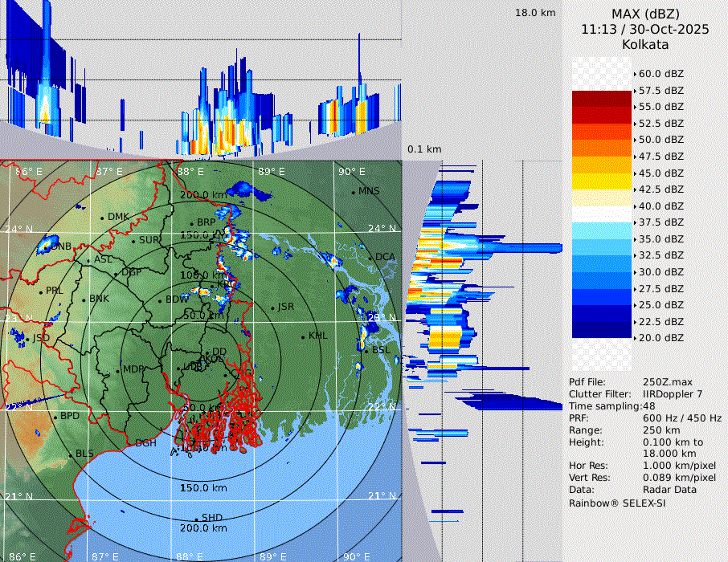
Task: Click the 18.0 km height label
Action: pyautogui.click(x=535, y=13)
